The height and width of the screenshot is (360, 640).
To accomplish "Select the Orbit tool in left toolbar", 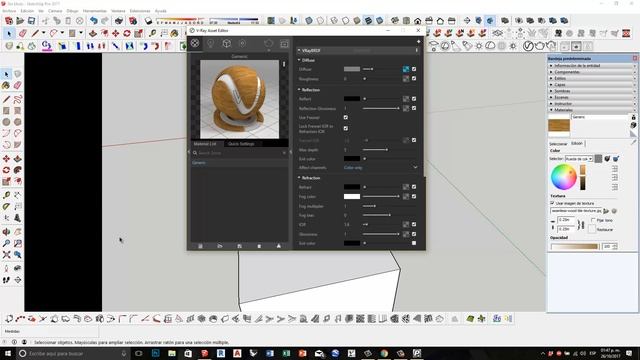I will (x=6, y=232).
